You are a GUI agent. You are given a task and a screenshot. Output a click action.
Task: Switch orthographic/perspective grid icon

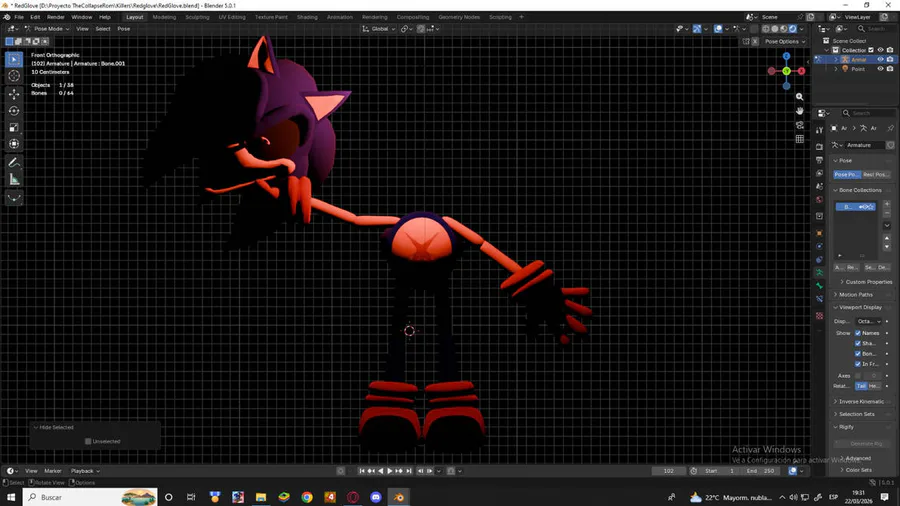coord(800,139)
